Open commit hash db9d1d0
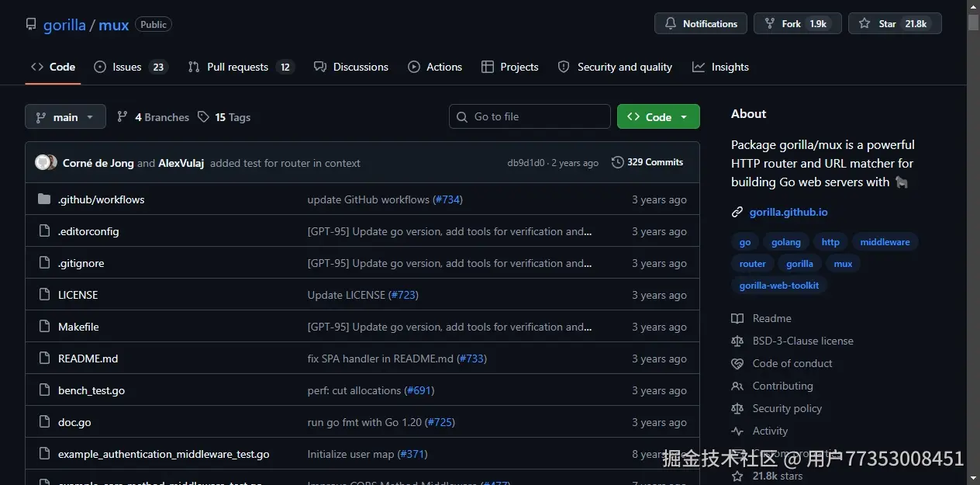This screenshot has width=980, height=485. (x=526, y=163)
